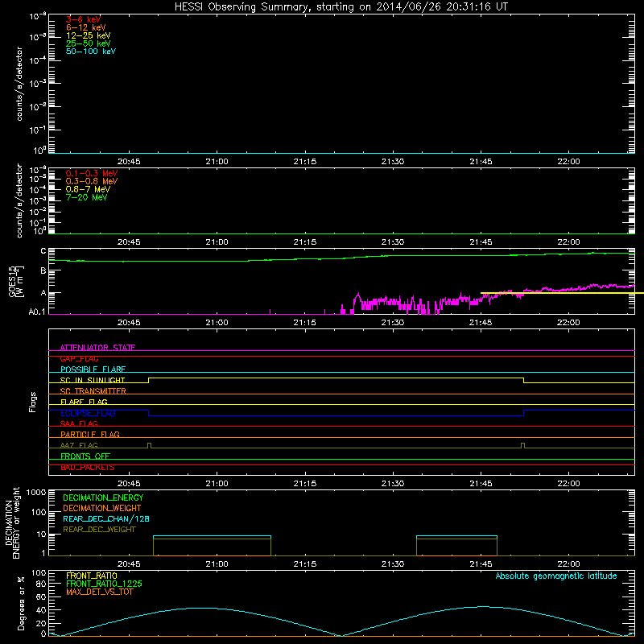The width and height of the screenshot is (644, 644).
Task: Click the SC_TRANSMITTER flag label
Action: click(x=93, y=391)
